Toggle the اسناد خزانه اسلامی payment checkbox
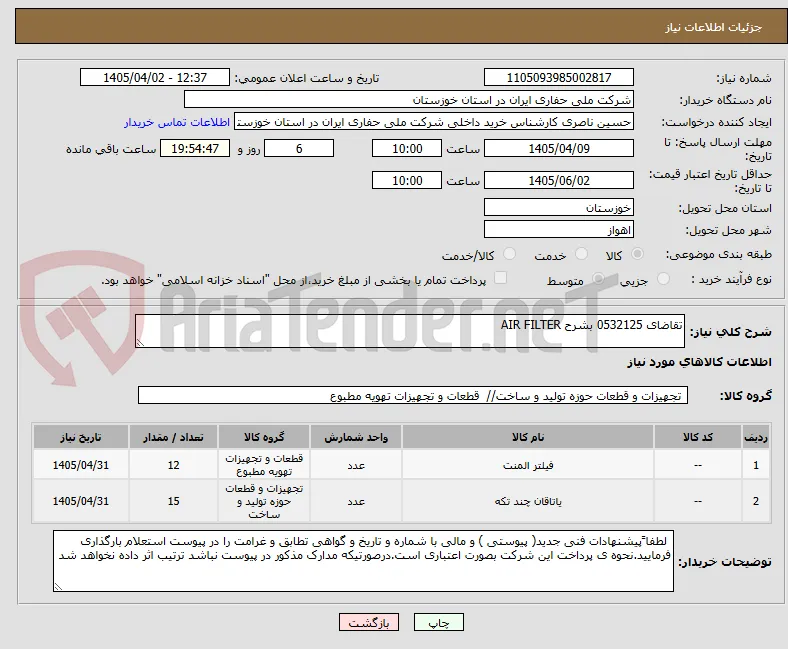The image size is (788, 649). point(501,278)
